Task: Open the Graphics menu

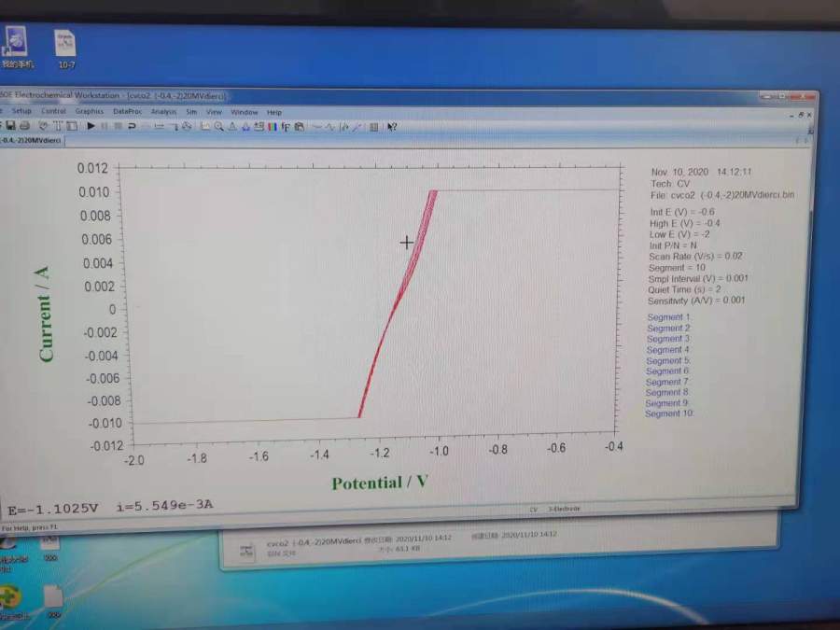Action: coord(90,111)
